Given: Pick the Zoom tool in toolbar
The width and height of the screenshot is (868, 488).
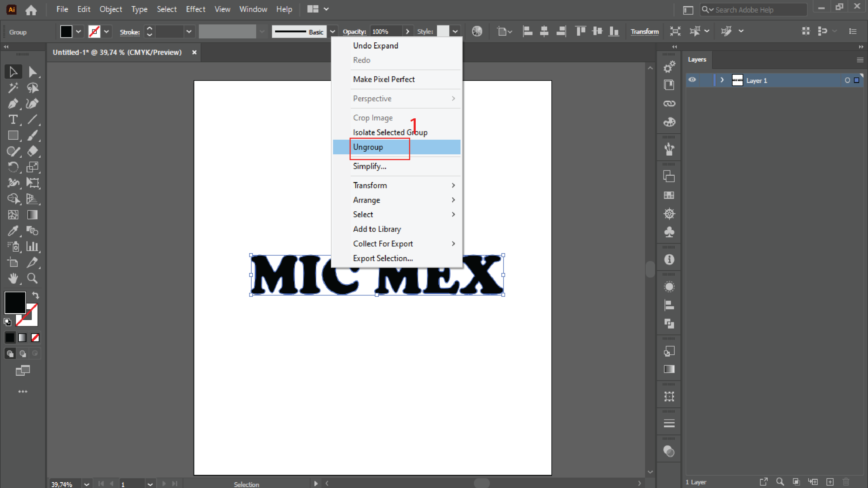Looking at the screenshot, I should point(33,278).
